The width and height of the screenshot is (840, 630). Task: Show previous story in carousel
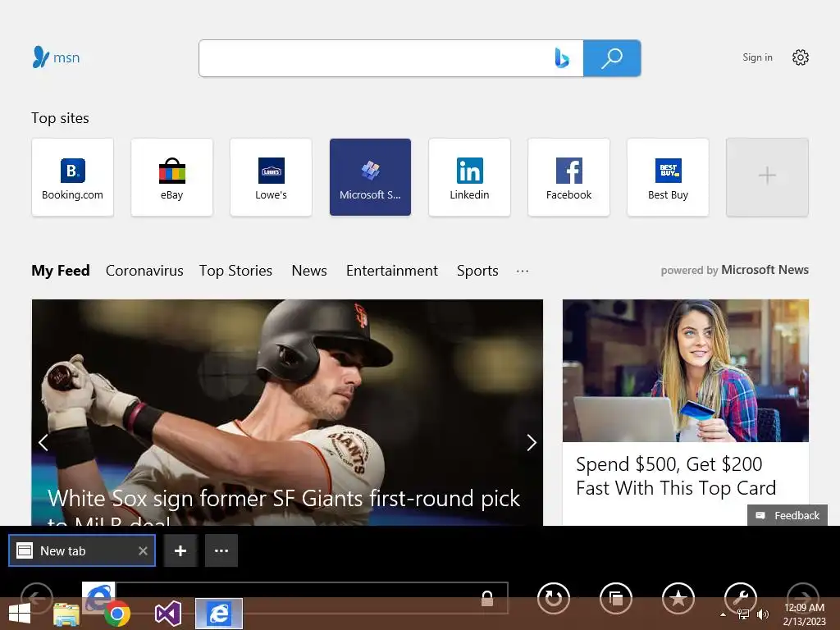point(43,442)
